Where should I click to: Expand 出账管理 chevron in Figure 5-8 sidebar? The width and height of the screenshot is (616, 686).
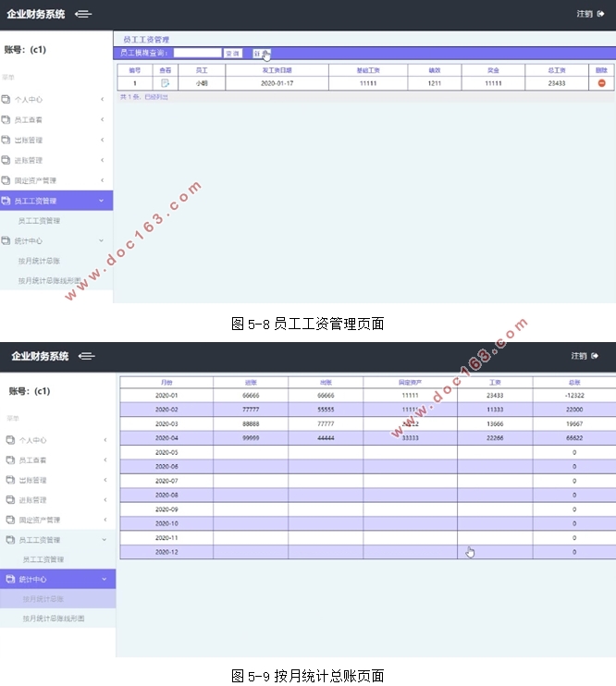point(102,140)
